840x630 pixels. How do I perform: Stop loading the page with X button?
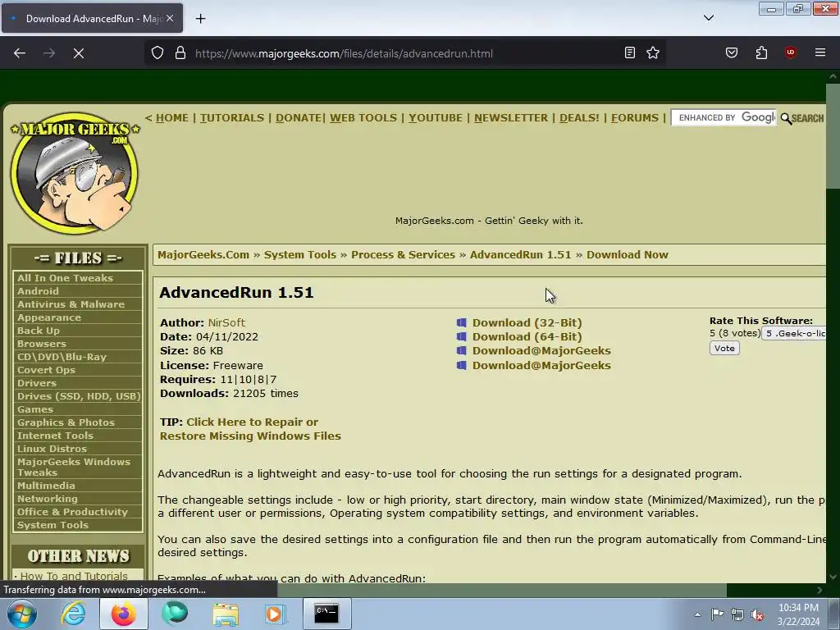(78, 53)
